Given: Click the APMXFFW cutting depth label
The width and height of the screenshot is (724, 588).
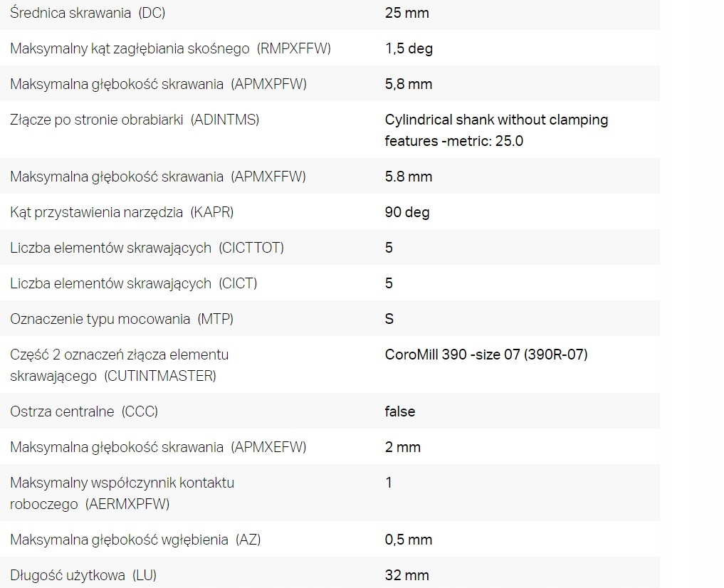Looking at the screenshot, I should tap(158, 177).
